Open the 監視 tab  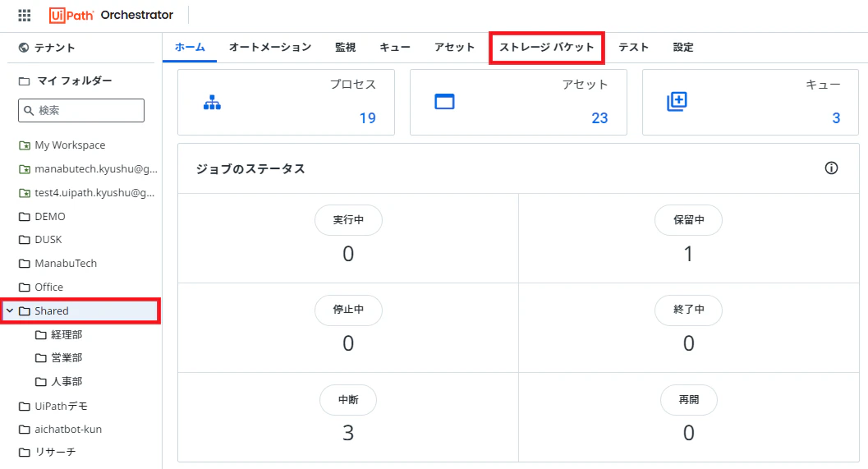point(346,48)
